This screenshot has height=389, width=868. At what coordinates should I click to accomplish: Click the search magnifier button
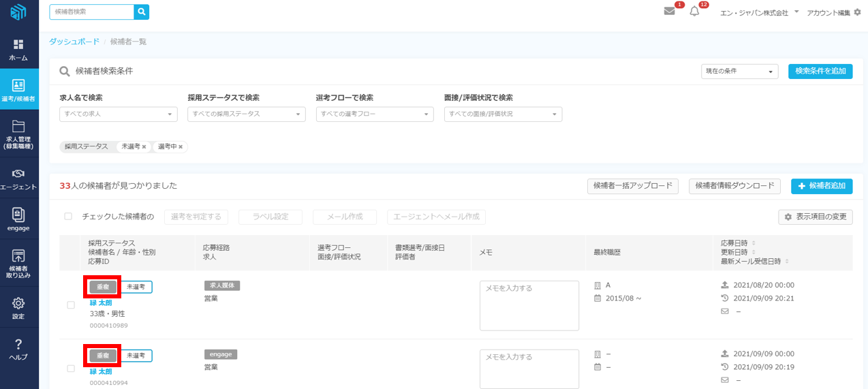[141, 12]
